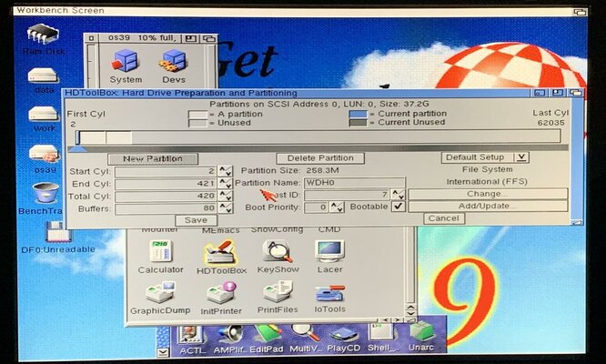Screen dimensions: 606x364
Task: Open the System drawer icon
Action: 126,64
